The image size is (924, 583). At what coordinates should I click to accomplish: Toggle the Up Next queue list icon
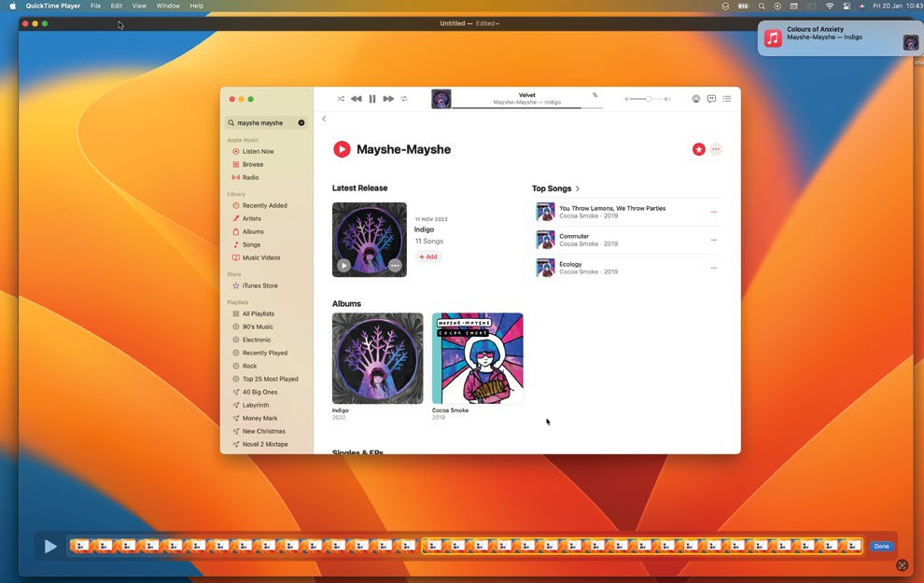tap(727, 99)
